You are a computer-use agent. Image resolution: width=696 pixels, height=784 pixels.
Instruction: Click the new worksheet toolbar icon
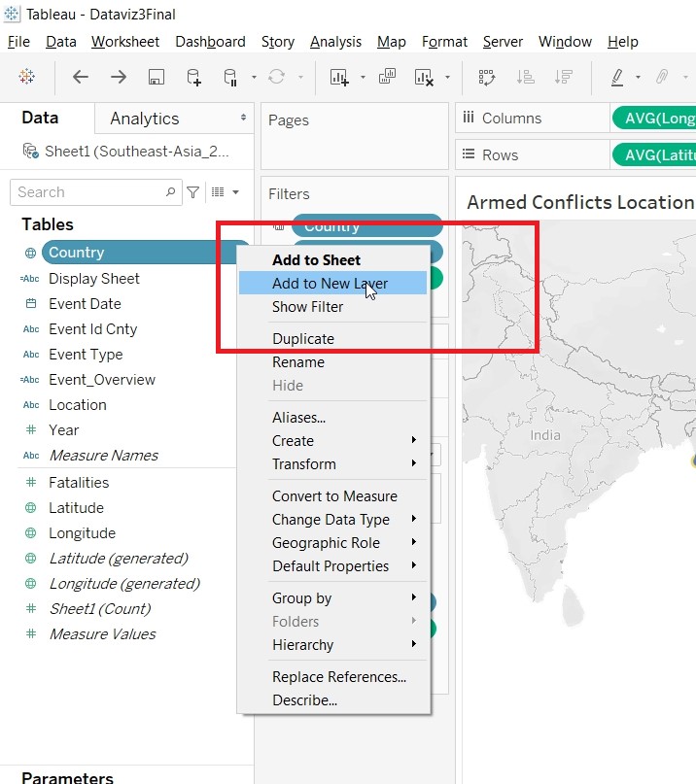pyautogui.click(x=339, y=77)
